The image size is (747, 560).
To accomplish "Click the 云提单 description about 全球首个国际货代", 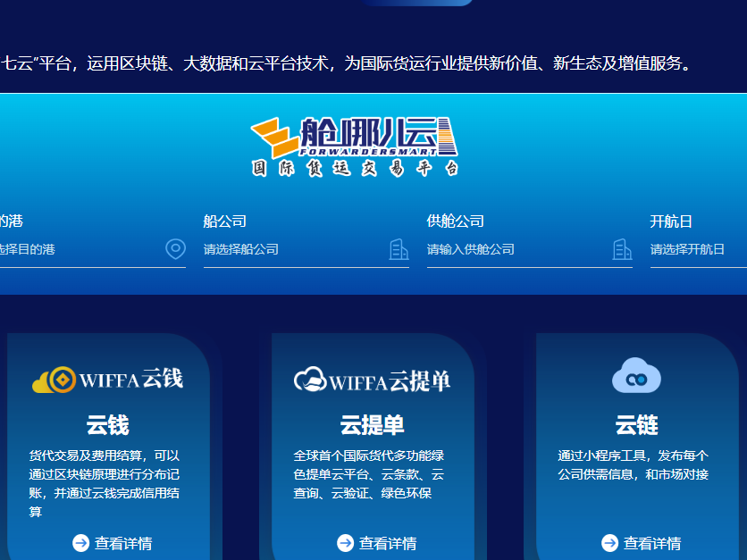I will click(369, 474).
